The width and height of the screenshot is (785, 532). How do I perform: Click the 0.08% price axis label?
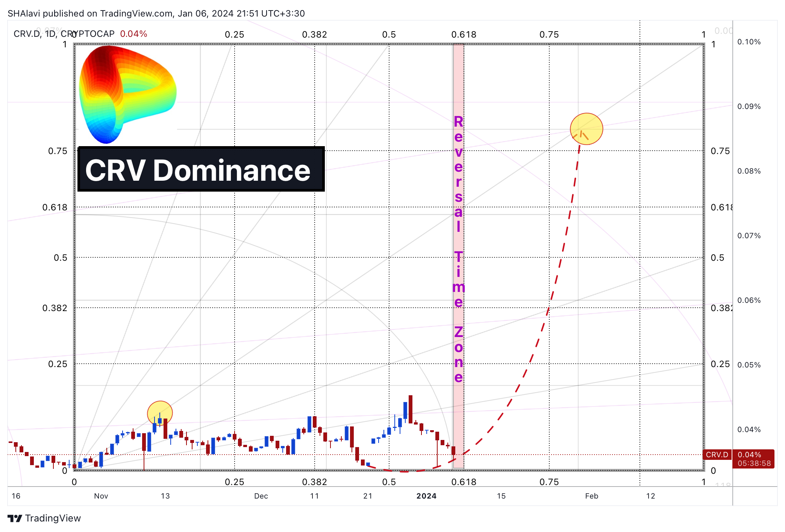(749, 171)
